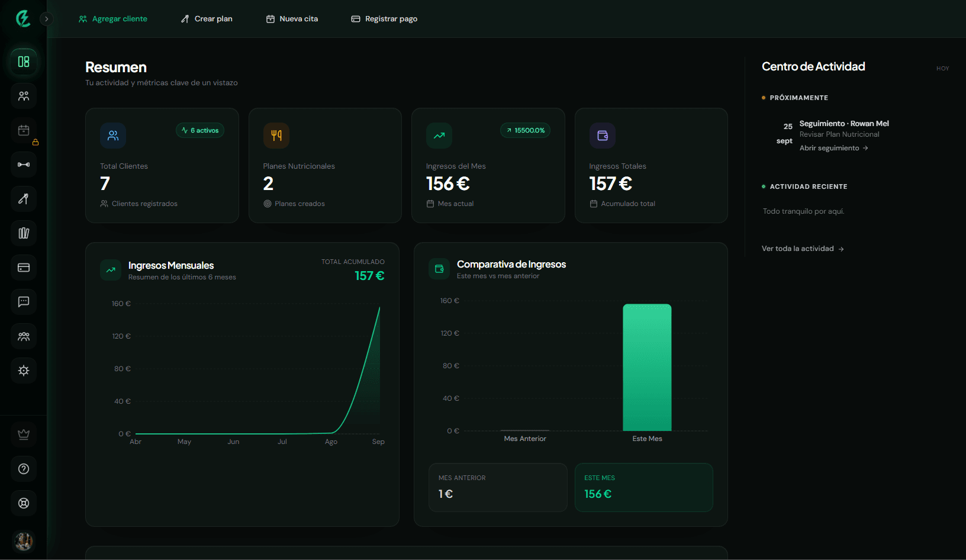Screen dimensions: 966x560
Task: Click the 15500.0% growth badge
Action: pos(525,130)
